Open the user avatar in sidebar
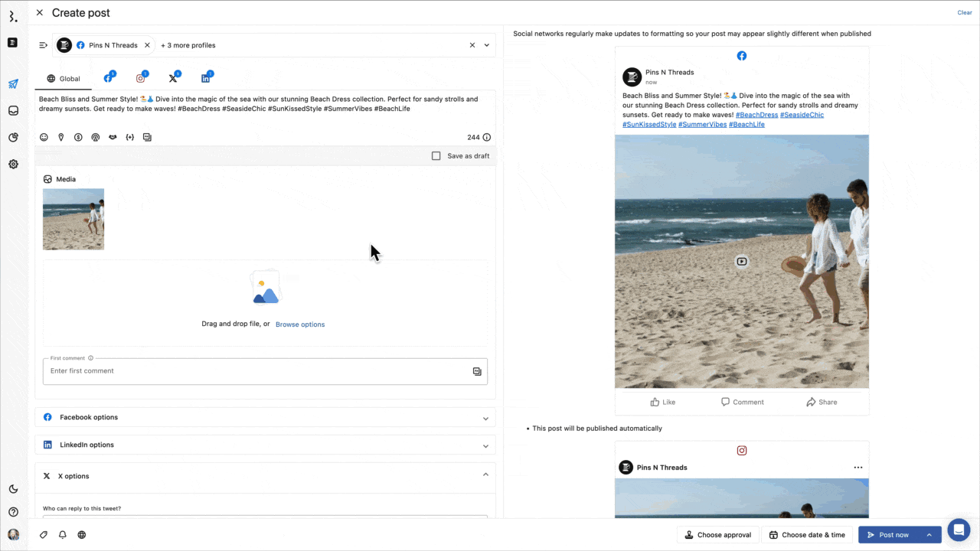This screenshot has height=551, width=980. (13, 535)
